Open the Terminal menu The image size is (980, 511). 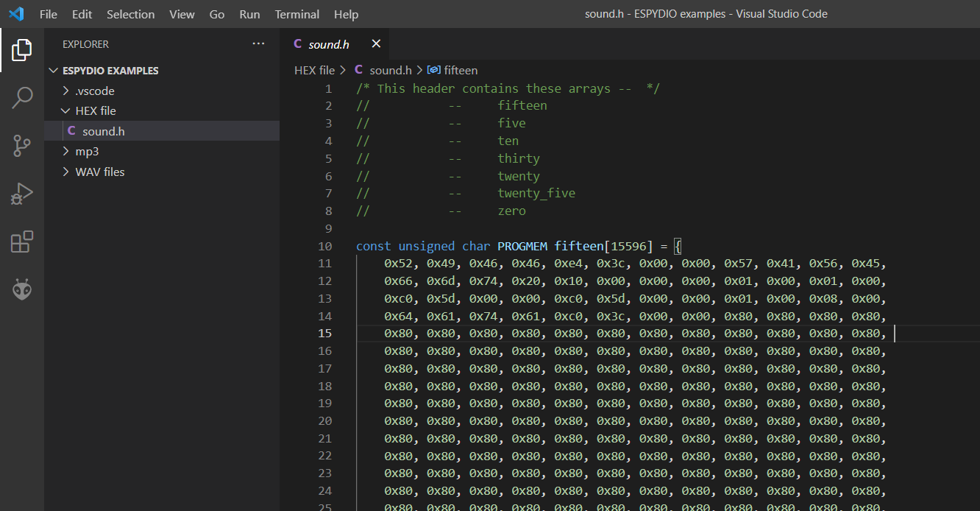pyautogui.click(x=297, y=14)
